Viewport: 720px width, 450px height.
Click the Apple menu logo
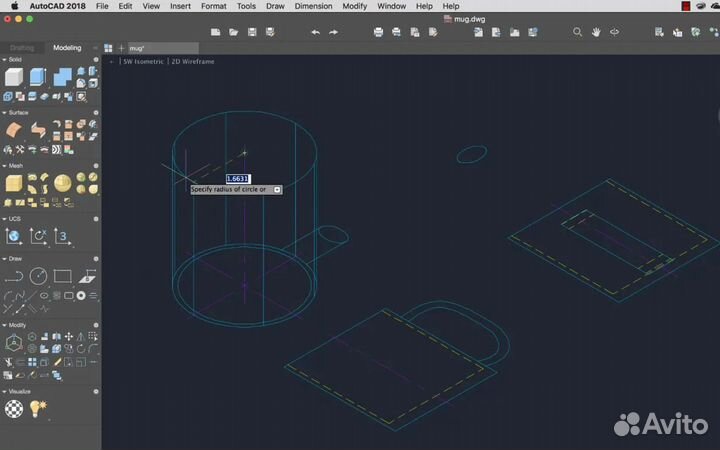pyautogui.click(x=15, y=6)
